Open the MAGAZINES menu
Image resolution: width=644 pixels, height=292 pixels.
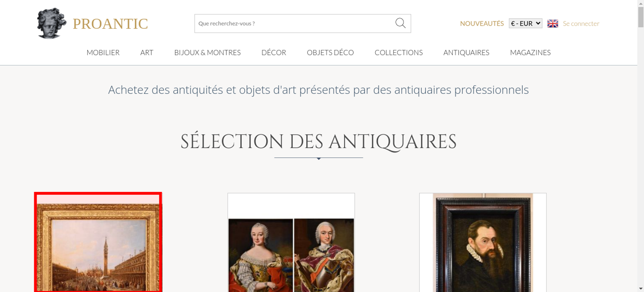(x=530, y=52)
